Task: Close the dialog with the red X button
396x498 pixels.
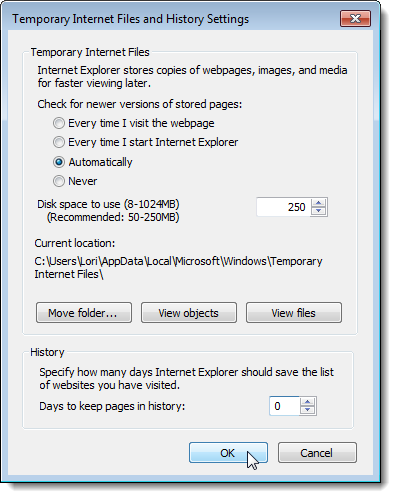Action: [x=355, y=18]
